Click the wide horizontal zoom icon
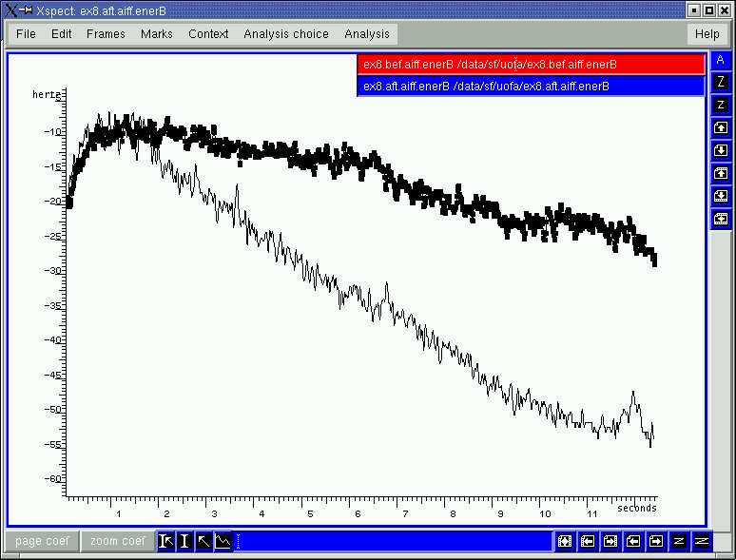Screen dimensions: 736x560 pos(701,542)
